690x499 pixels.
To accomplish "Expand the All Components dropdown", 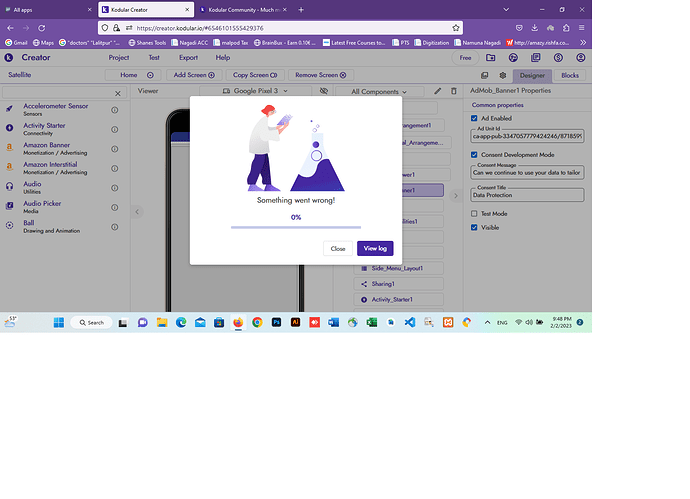I will point(379,92).
